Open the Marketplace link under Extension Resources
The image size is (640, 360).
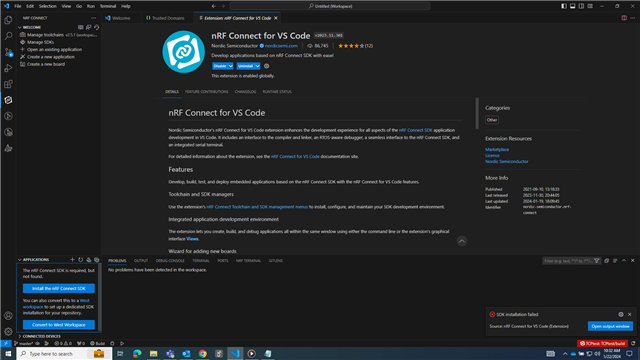(497, 150)
